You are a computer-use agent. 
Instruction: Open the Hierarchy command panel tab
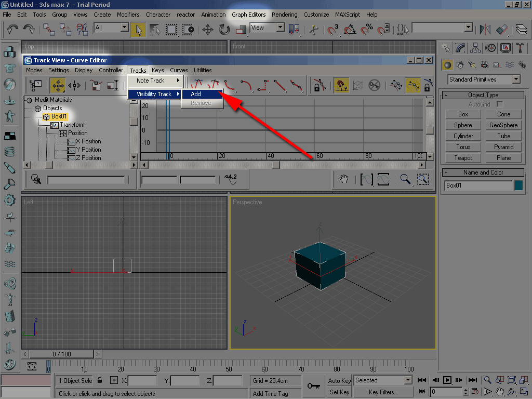(x=475, y=48)
